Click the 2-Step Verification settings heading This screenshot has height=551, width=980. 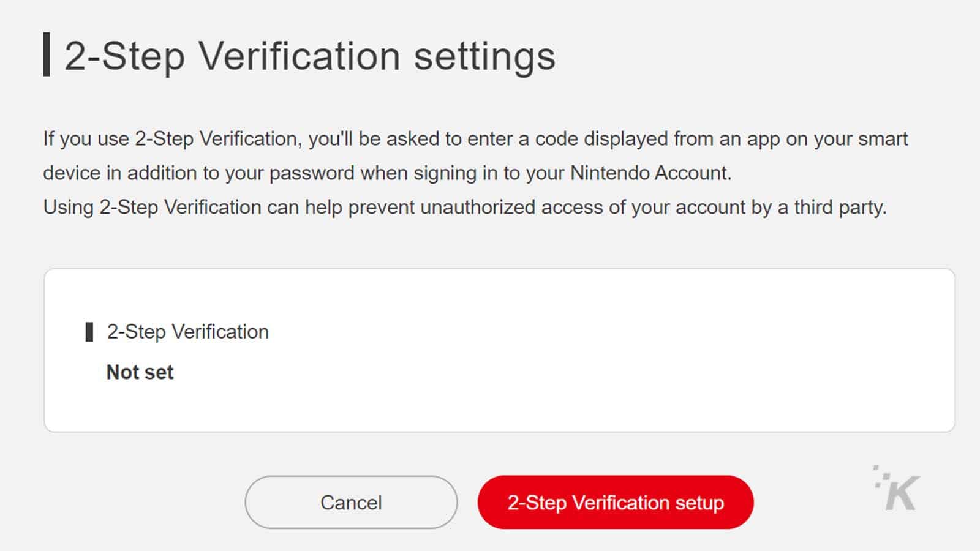(x=310, y=56)
